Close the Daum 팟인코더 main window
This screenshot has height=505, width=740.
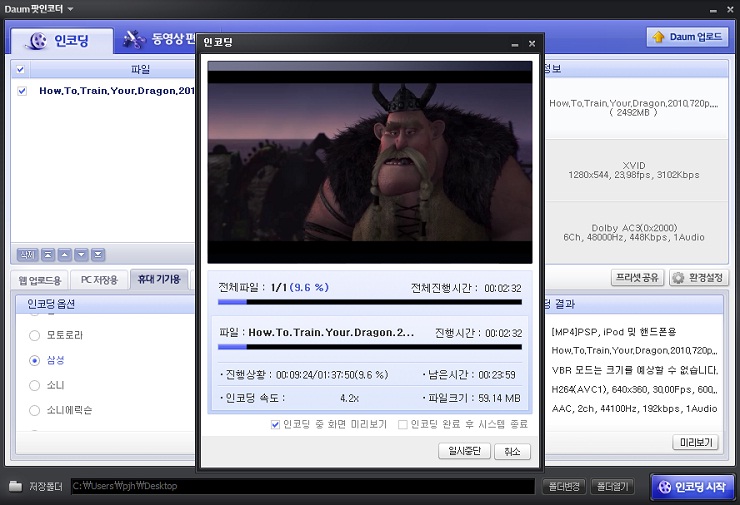[x=730, y=9]
